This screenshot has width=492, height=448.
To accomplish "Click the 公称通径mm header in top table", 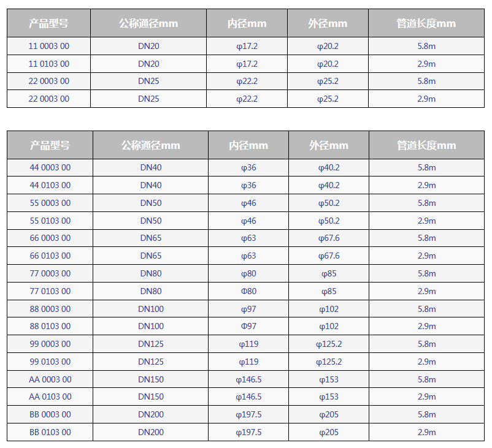I will (x=148, y=23).
